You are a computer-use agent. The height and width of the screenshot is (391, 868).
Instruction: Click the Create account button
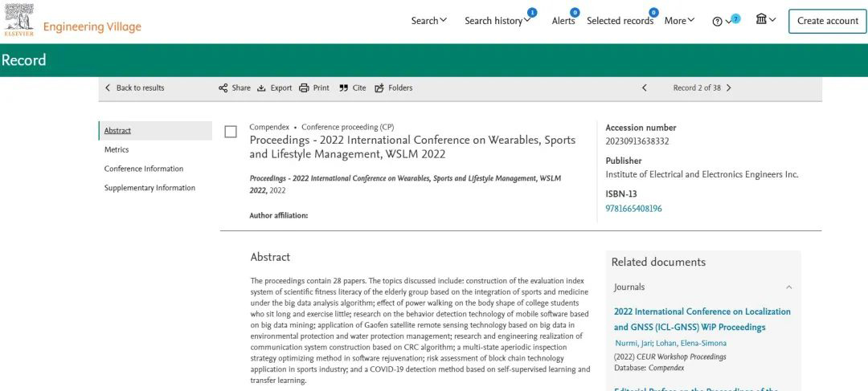[828, 21]
